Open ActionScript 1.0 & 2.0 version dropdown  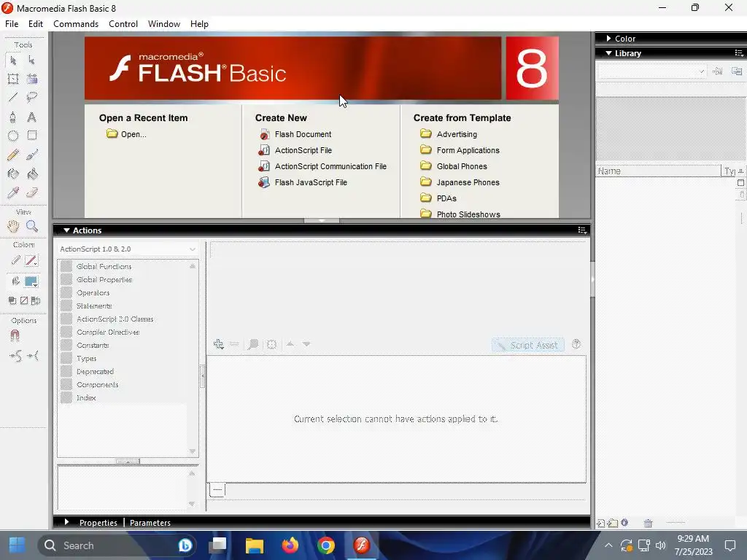[127, 249]
